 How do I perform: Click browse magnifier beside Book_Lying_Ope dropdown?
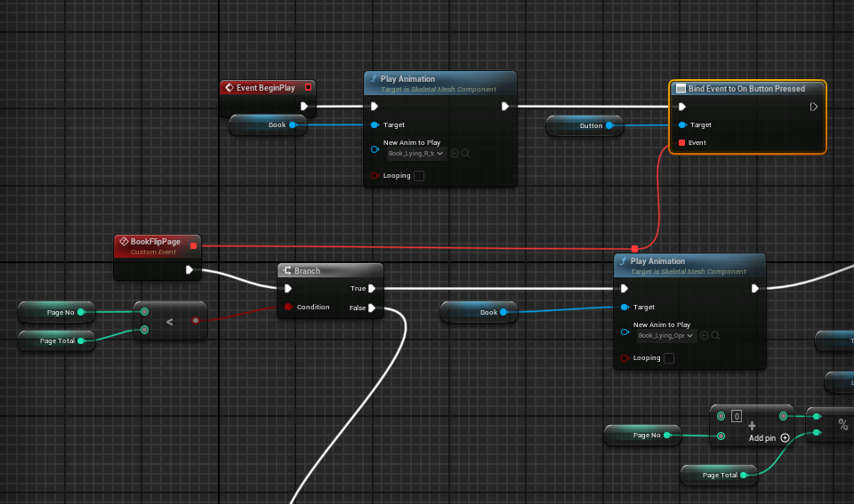click(x=715, y=336)
